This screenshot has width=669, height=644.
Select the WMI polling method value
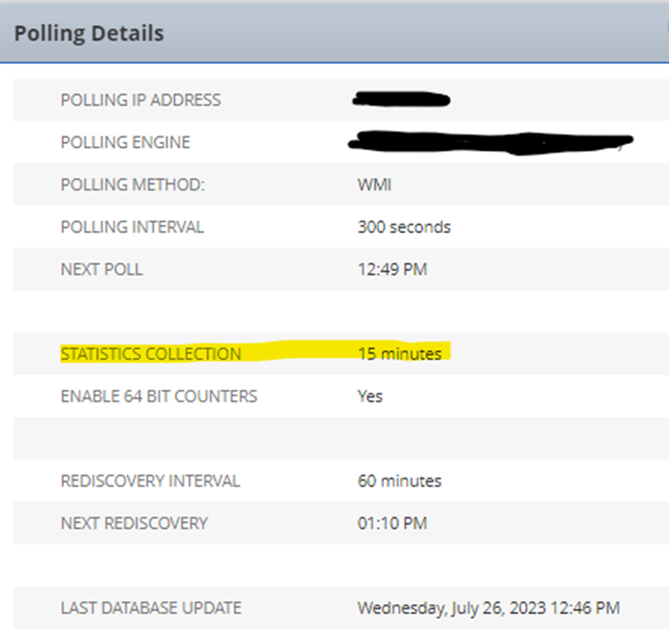coord(374,185)
